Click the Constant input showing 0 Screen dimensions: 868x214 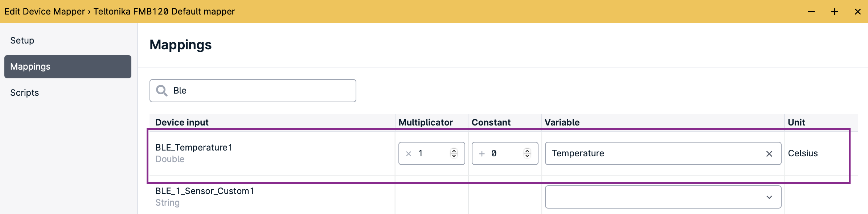pyautogui.click(x=505, y=153)
